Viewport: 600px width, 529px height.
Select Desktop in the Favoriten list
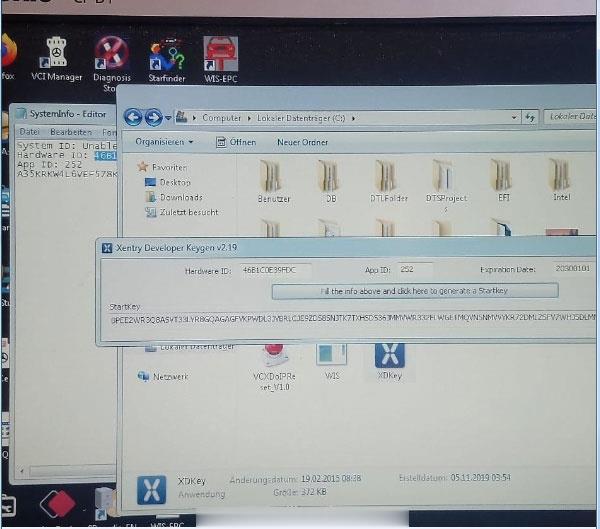coord(168,182)
